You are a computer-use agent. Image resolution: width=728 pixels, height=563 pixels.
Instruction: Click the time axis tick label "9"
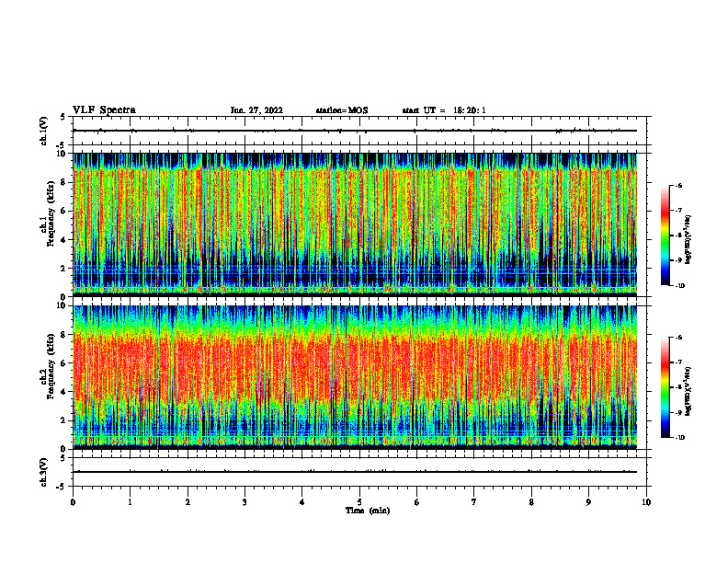pos(588,502)
